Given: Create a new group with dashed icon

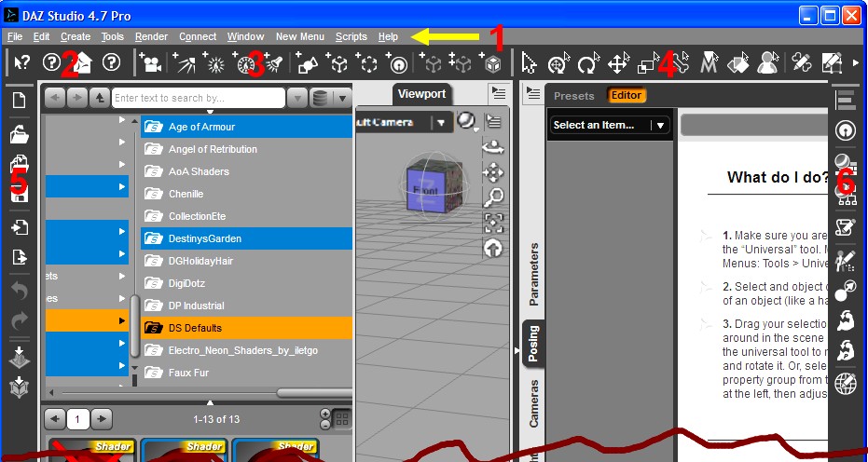Looking at the screenshot, I should tap(366, 63).
